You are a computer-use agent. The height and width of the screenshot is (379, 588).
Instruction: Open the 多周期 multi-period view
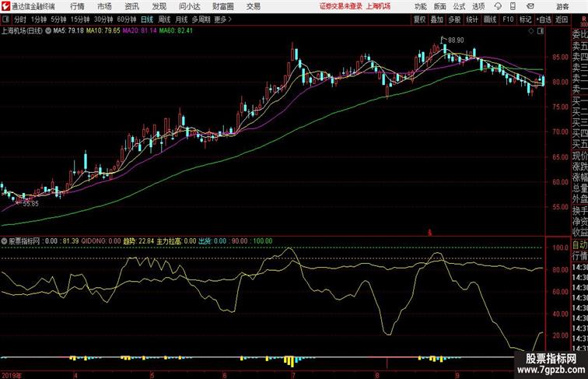click(201, 19)
